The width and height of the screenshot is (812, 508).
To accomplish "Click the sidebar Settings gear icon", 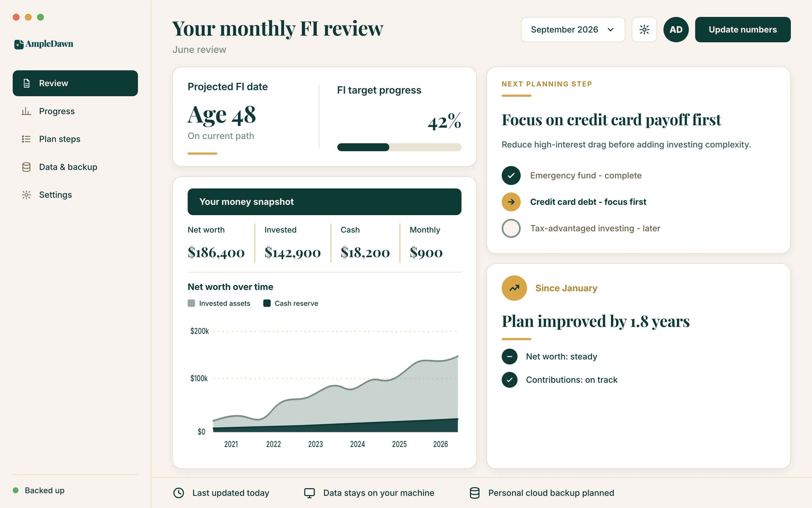I will [x=26, y=195].
